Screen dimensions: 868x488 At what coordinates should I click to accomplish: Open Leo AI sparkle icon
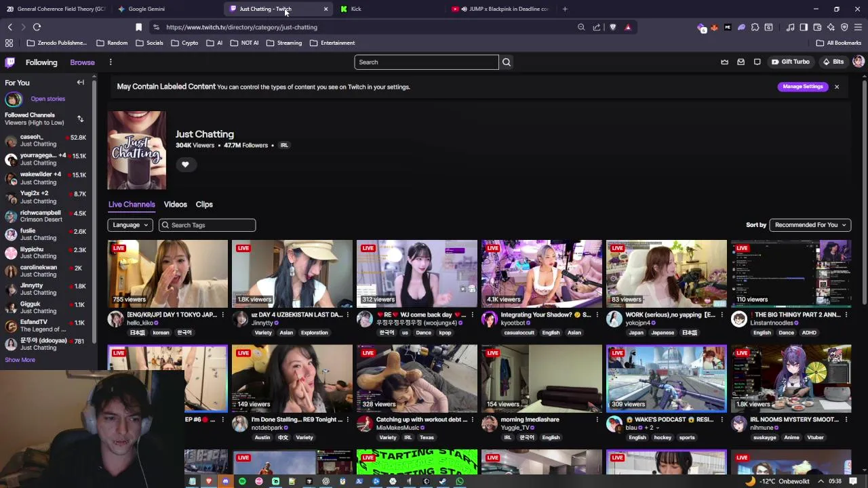click(831, 27)
